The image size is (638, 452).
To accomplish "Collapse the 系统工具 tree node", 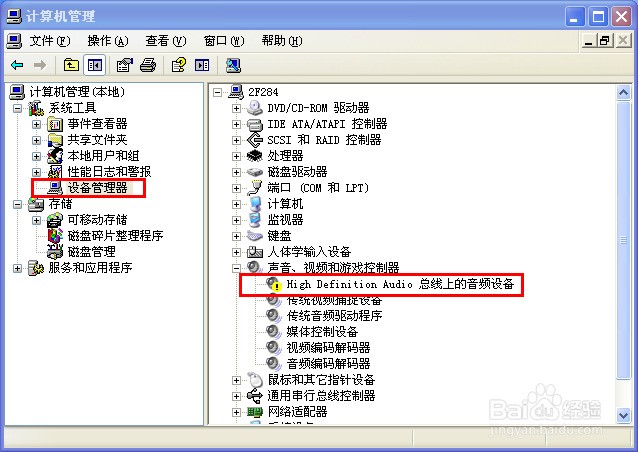I will (17, 108).
